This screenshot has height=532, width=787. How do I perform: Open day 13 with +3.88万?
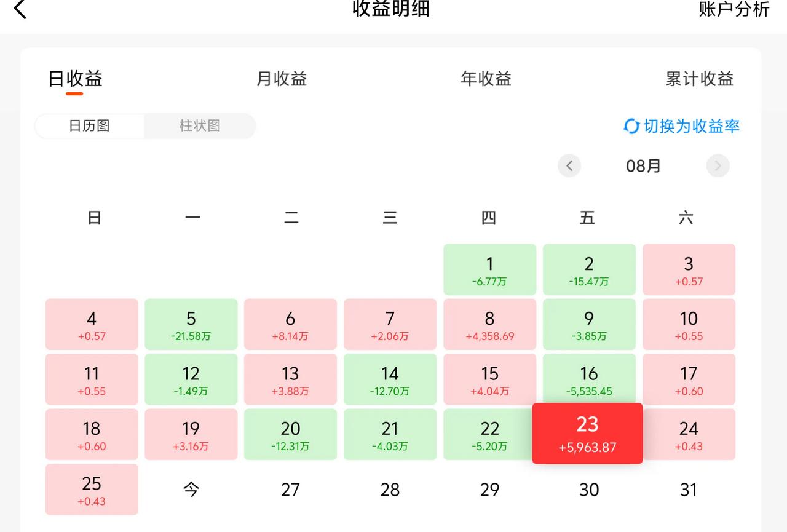290,379
